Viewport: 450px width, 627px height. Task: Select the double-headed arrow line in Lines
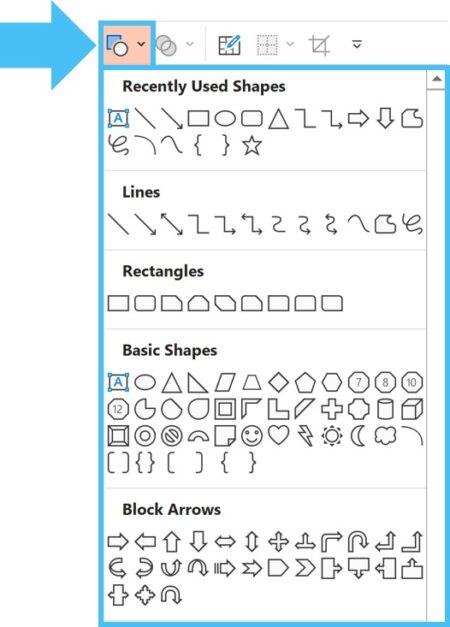coord(172,224)
